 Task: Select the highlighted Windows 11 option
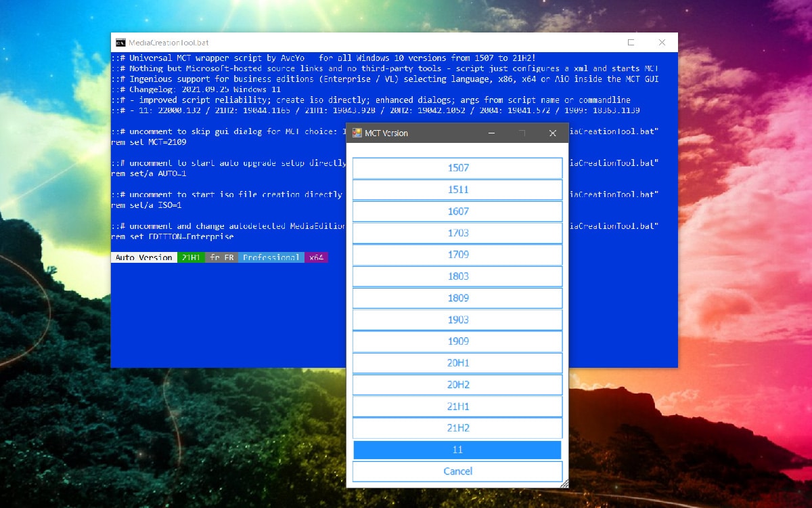[457, 450]
